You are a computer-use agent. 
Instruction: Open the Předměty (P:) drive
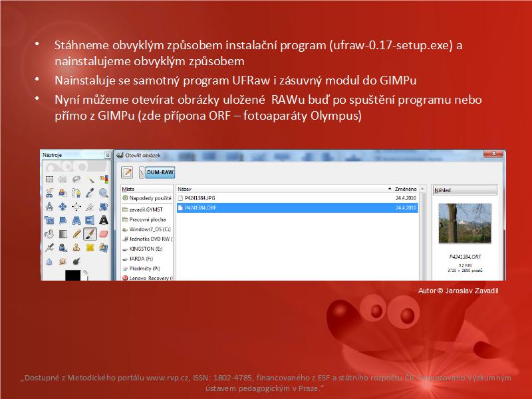click(147, 269)
